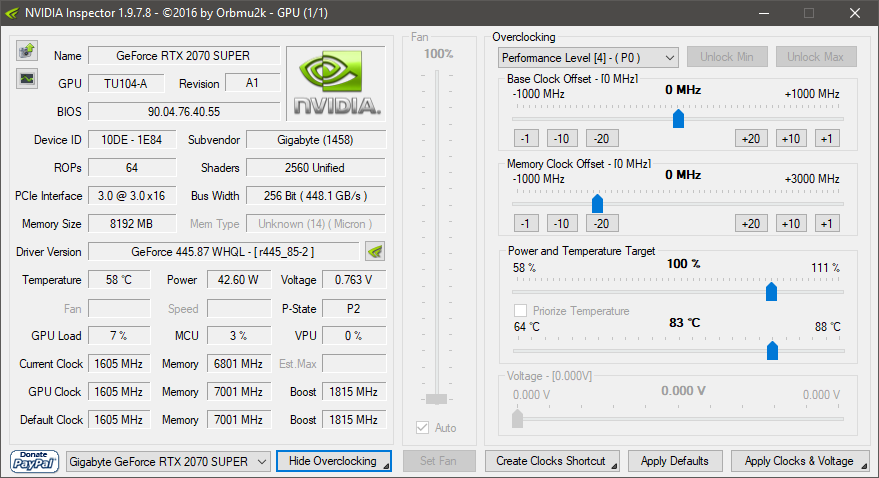Click the upload screenshot icon beside Name
This screenshot has height=478, width=879.
26,51
